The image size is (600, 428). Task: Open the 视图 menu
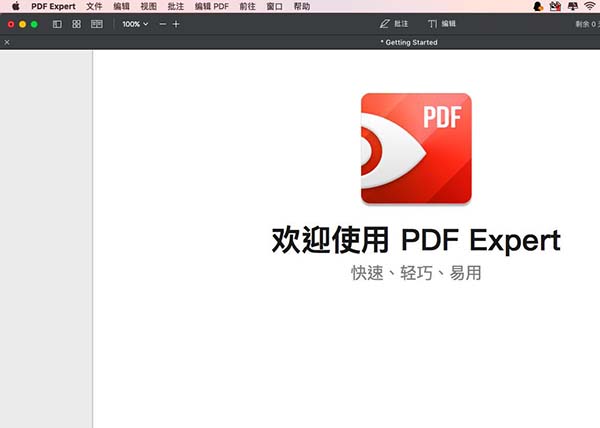click(148, 7)
